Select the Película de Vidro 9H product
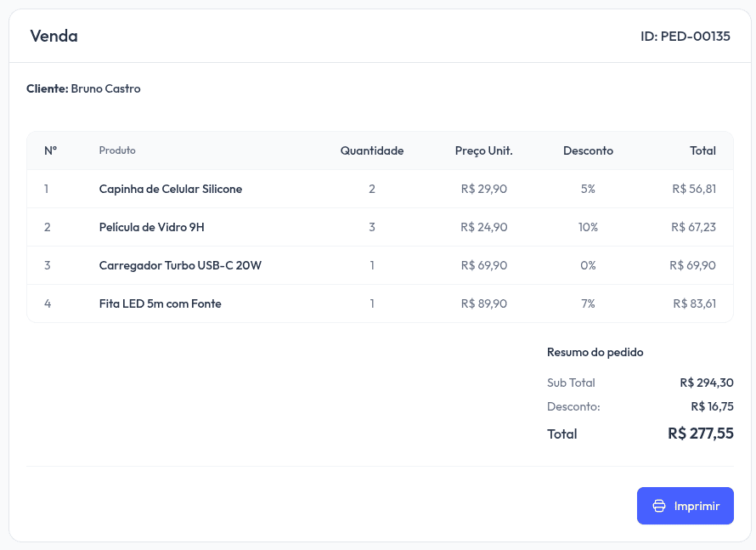Viewport: 756px width, 550px height. [152, 227]
